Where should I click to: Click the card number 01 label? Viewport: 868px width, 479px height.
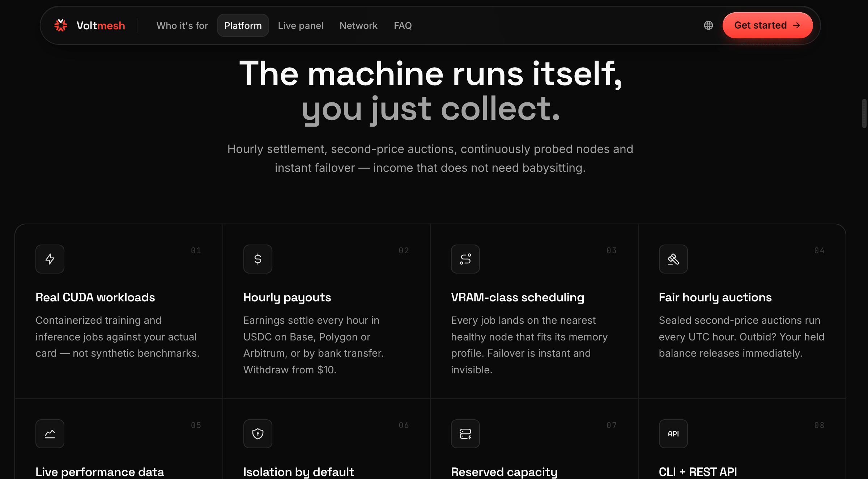pos(196,250)
